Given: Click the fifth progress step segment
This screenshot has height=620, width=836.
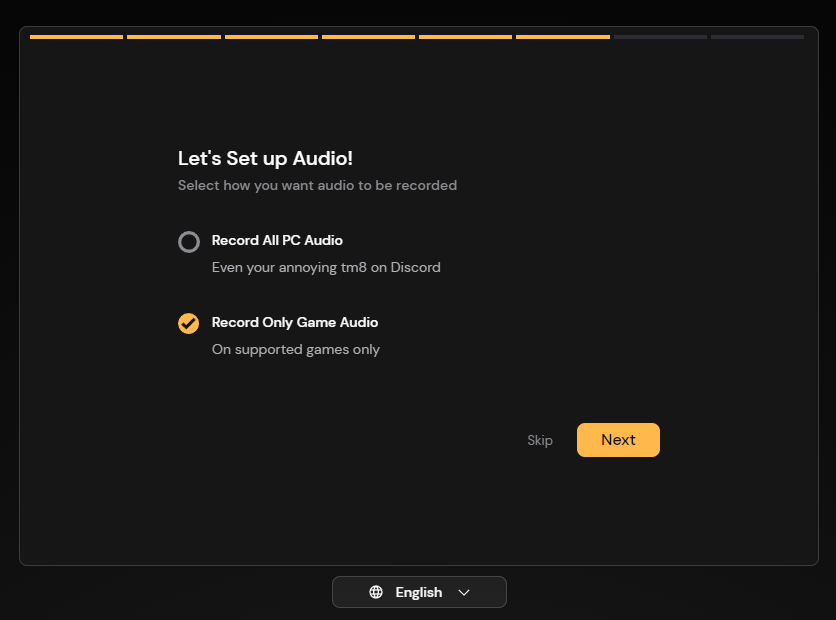Looking at the screenshot, I should (465, 37).
